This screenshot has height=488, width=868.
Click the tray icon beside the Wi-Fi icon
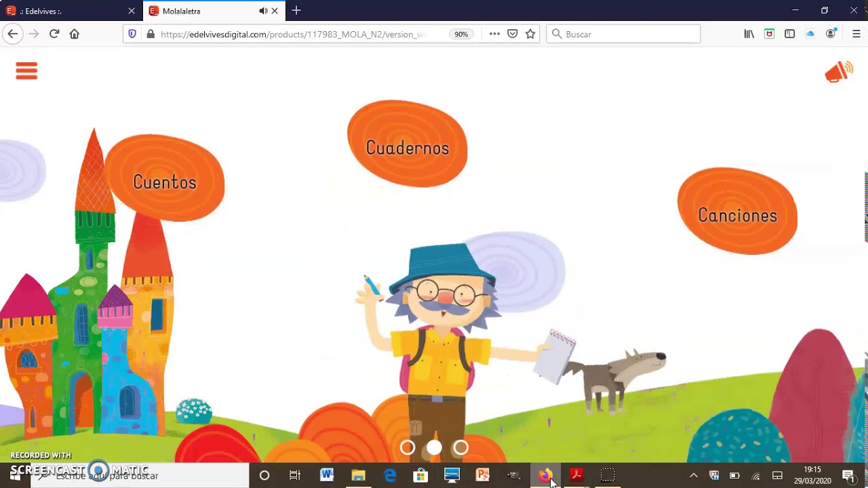pos(778,475)
